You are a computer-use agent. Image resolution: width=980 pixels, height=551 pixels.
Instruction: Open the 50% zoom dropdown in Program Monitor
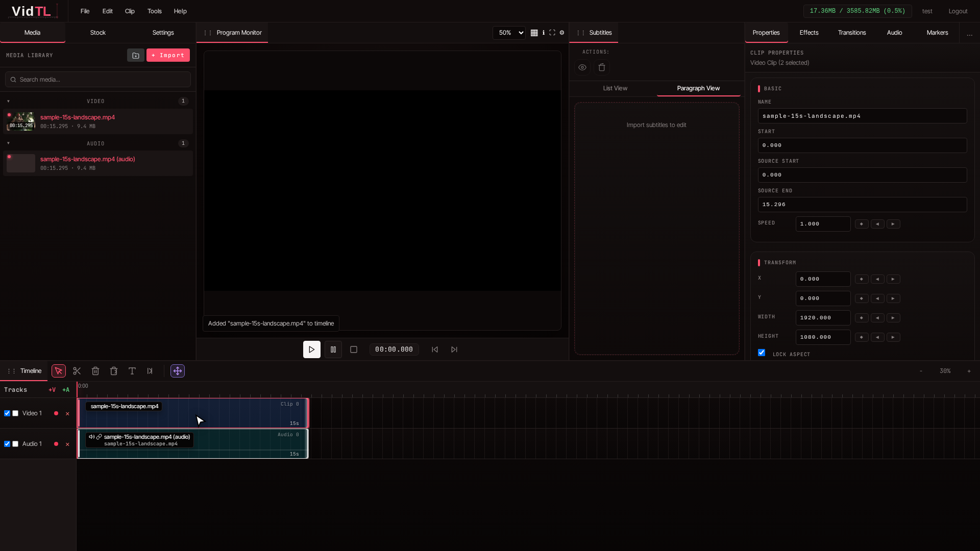pos(509,33)
